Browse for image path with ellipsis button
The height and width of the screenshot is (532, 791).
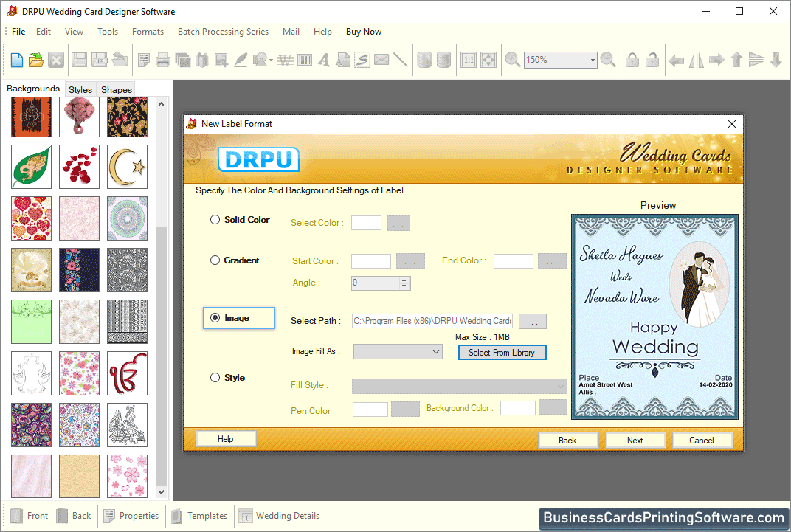point(532,321)
